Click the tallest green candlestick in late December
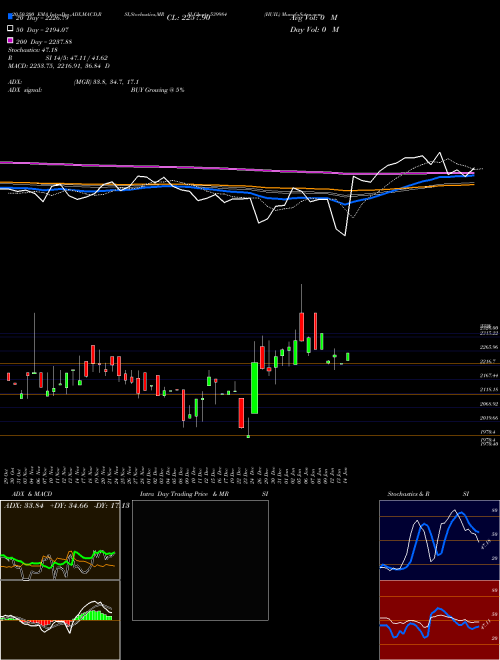Viewport: 500px width, 660px height. coord(255,388)
